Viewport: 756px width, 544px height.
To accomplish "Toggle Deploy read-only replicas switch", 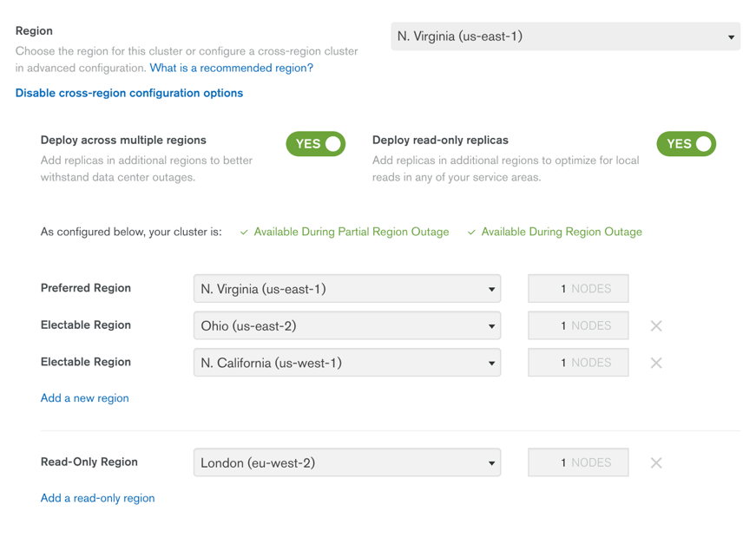I will 686,144.
